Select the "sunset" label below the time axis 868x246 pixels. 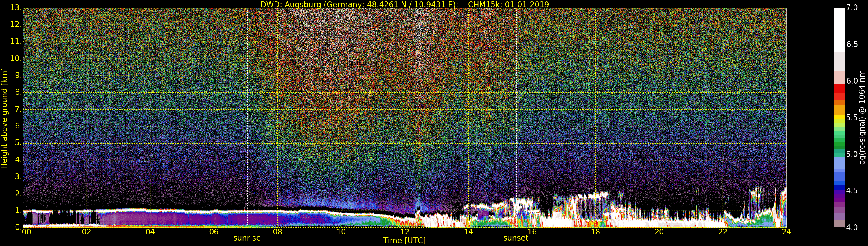coord(516,238)
